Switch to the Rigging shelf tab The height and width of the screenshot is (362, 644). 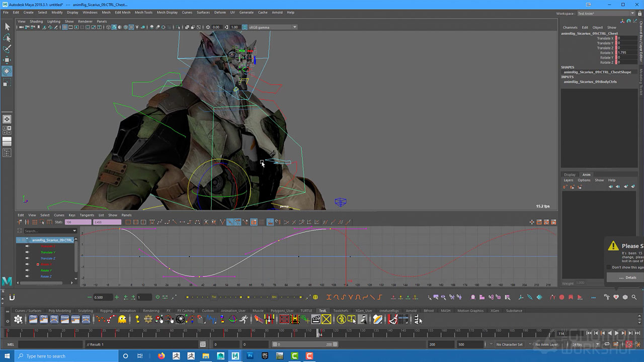(106, 311)
